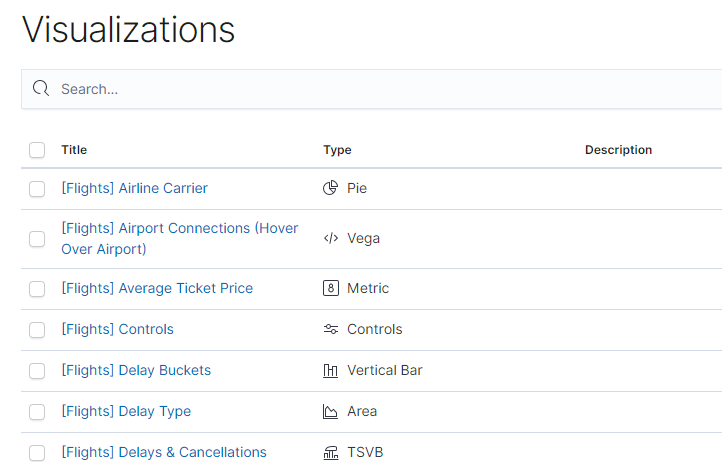
Task: Sort by the Title column header
Action: 74,150
